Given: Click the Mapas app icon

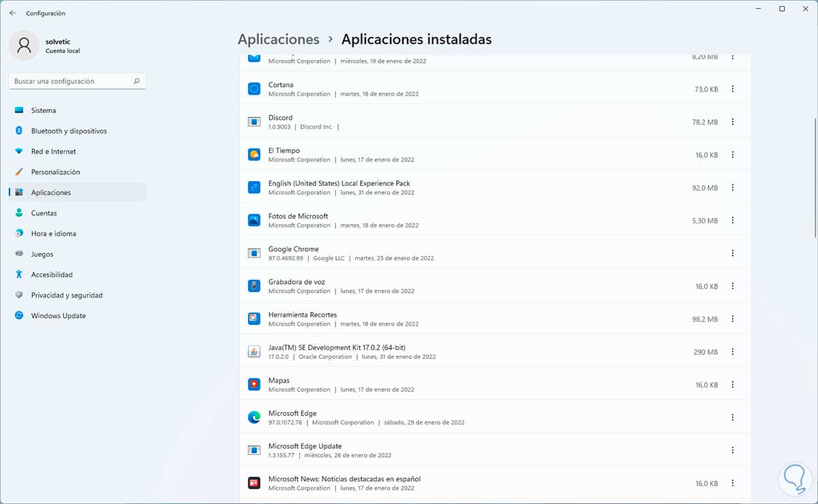Looking at the screenshot, I should click(254, 385).
